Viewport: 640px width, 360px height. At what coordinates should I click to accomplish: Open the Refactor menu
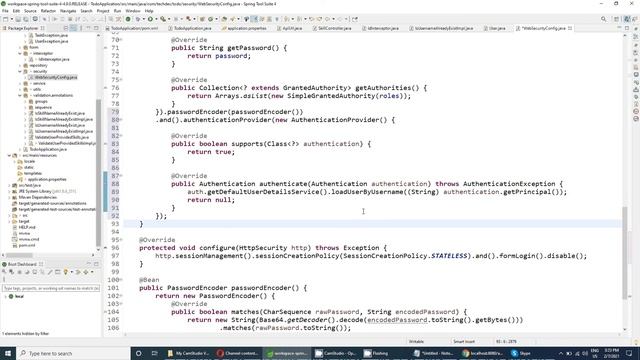coord(48,11)
